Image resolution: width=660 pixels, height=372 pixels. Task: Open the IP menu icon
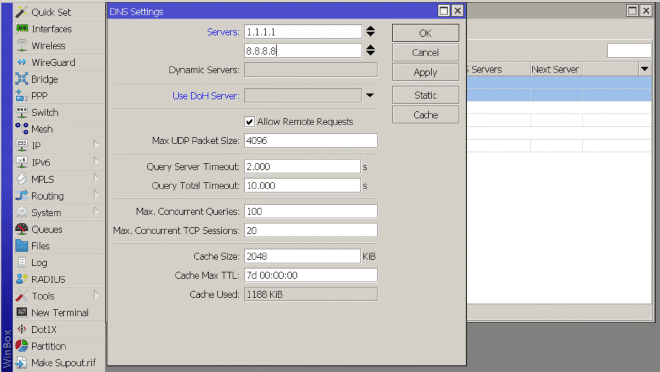(21, 145)
